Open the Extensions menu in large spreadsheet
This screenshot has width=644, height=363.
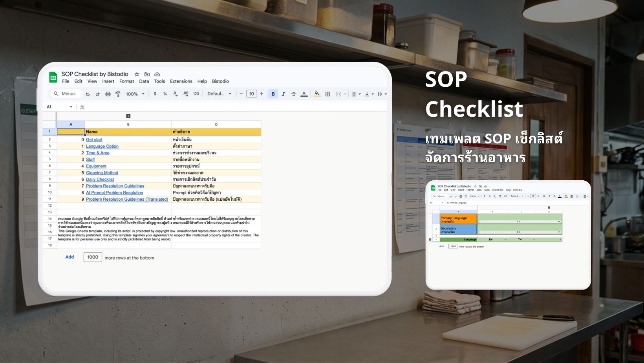[181, 81]
